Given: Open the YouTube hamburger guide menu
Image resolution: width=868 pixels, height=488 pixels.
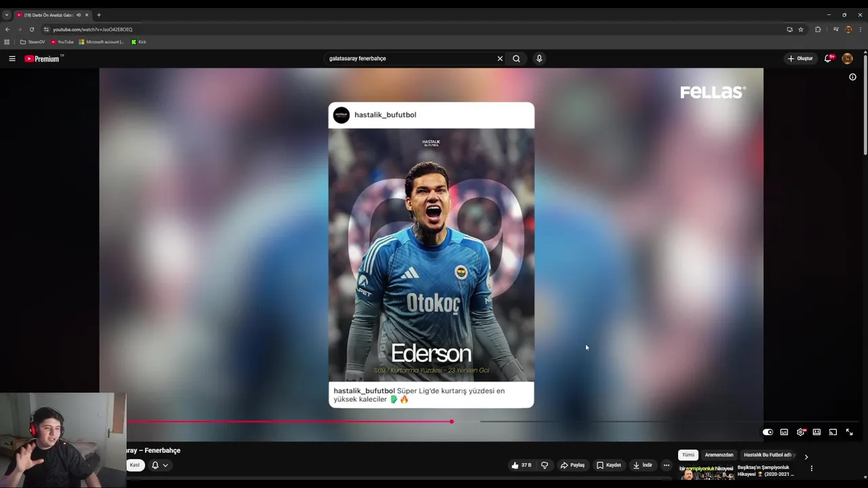Looking at the screenshot, I should (12, 59).
